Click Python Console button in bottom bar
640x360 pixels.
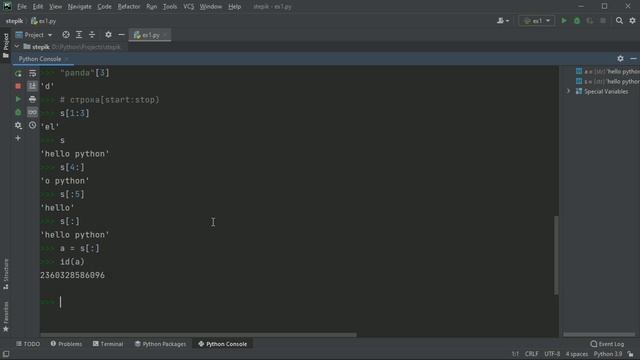(222, 344)
